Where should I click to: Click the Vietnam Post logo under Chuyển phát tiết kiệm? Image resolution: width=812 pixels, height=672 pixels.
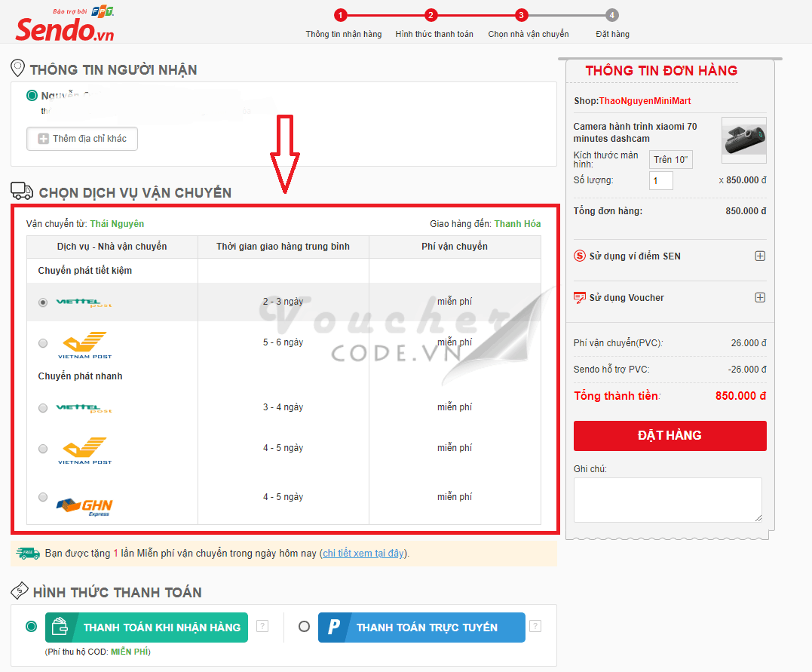pyautogui.click(x=84, y=345)
